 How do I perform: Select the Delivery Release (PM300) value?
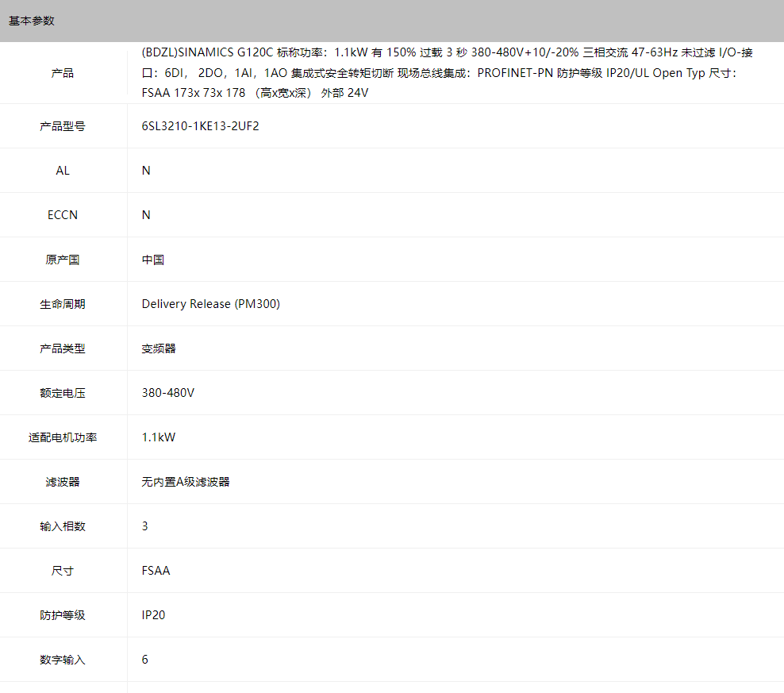click(x=211, y=304)
